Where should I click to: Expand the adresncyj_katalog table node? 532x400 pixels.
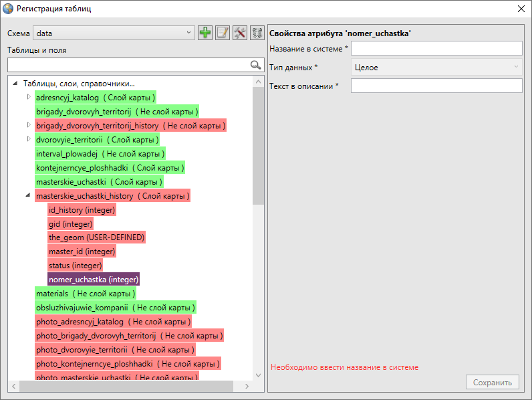pyautogui.click(x=28, y=97)
